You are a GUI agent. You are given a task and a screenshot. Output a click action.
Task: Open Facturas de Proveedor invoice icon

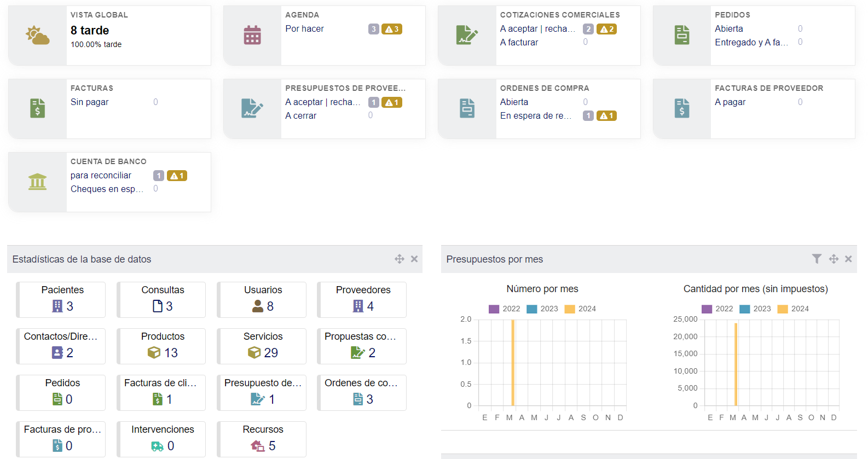pos(682,108)
